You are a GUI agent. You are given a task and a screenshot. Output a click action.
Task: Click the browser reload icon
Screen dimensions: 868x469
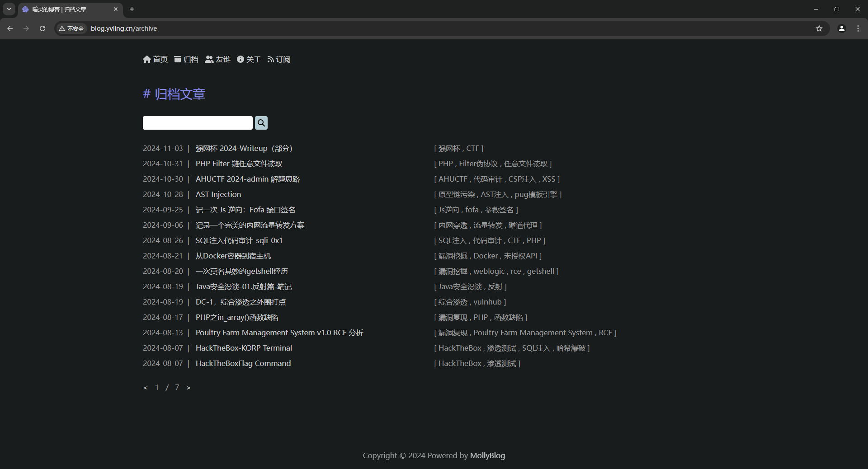[42, 28]
